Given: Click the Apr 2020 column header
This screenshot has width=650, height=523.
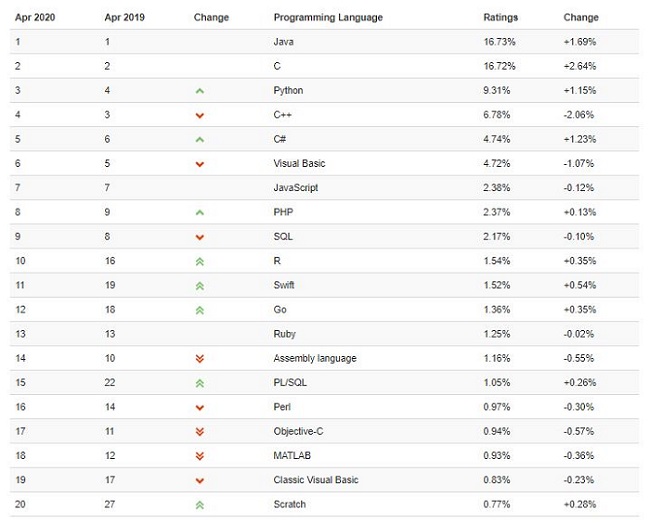Looking at the screenshot, I should point(35,17).
